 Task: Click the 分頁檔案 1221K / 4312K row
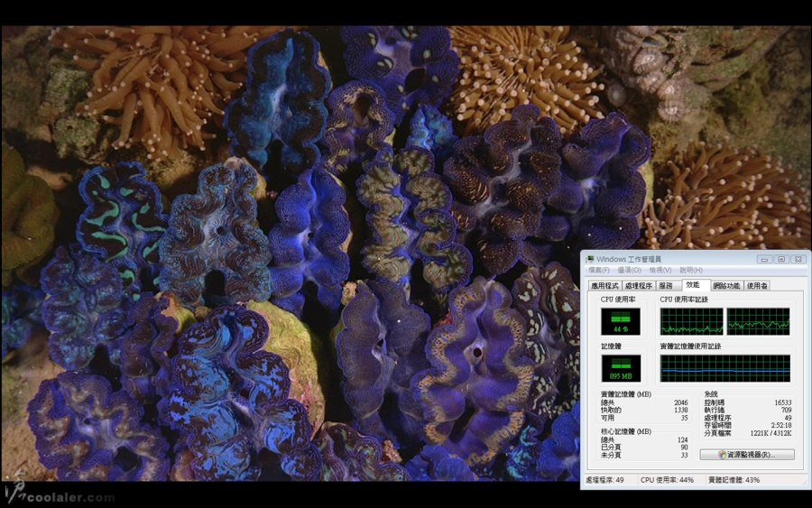click(748, 433)
